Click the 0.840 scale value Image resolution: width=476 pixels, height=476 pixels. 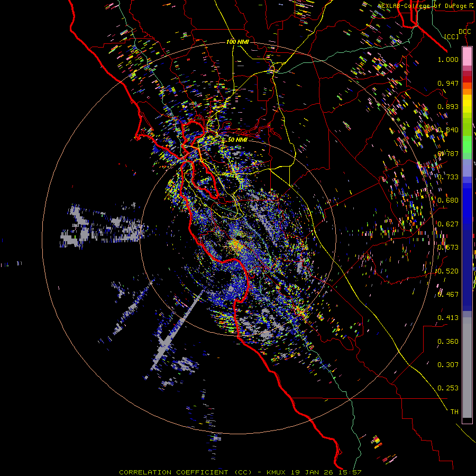pyautogui.click(x=448, y=130)
